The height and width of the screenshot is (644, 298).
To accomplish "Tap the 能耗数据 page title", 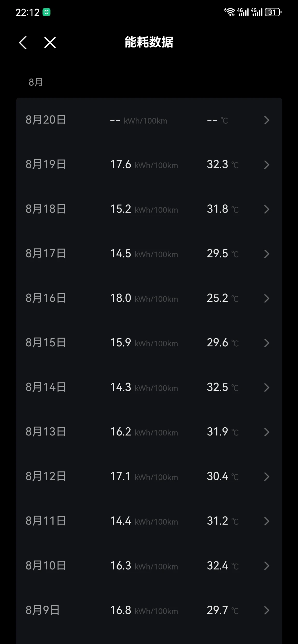I will pyautogui.click(x=149, y=42).
